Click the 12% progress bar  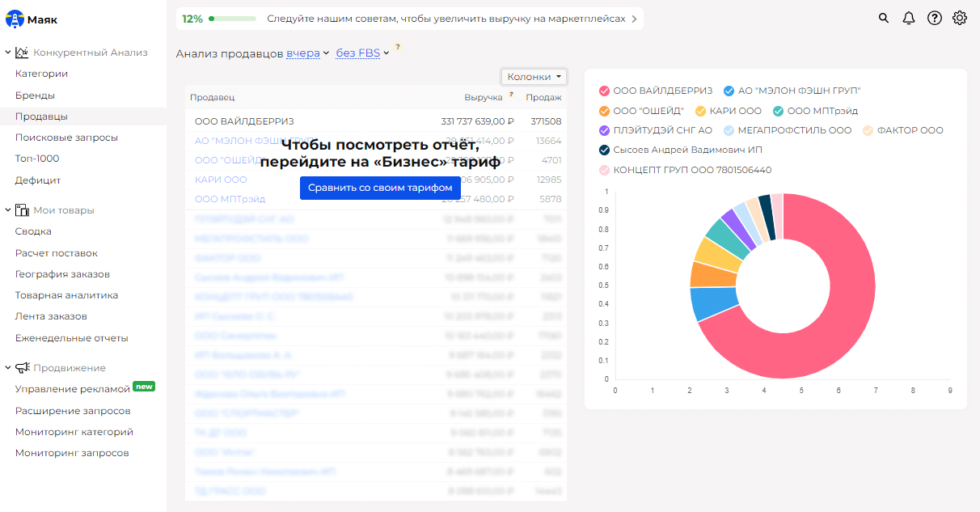coord(232,19)
